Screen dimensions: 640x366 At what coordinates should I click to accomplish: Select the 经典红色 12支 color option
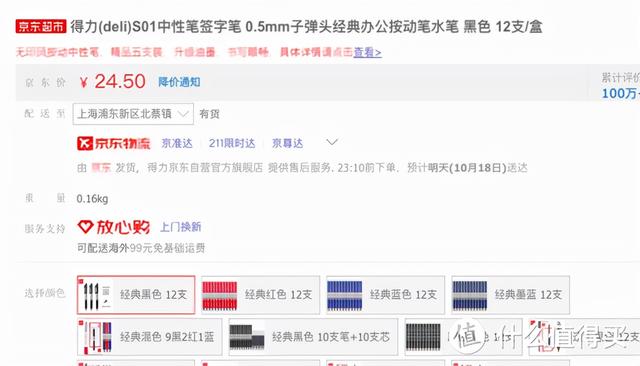point(260,295)
